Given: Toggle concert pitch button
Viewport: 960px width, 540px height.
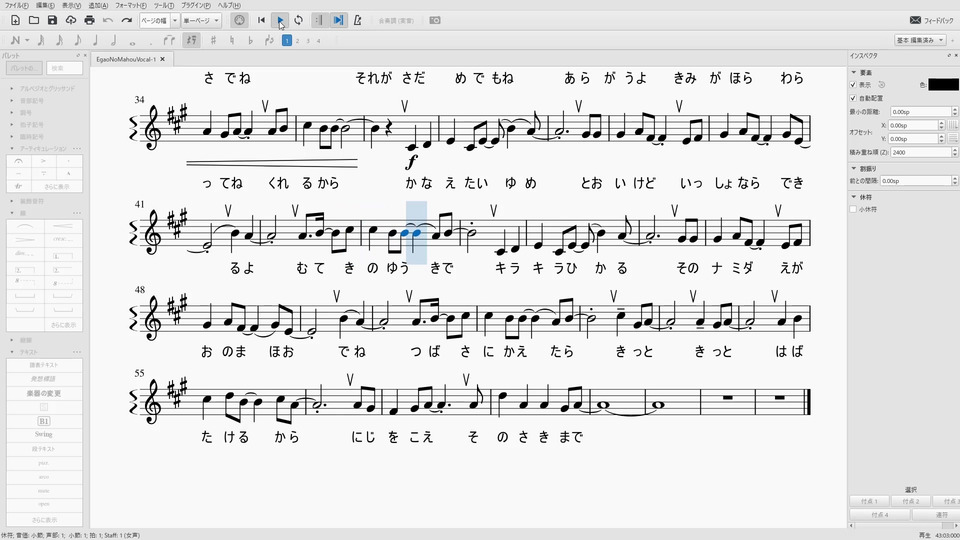Looking at the screenshot, I should [x=396, y=20].
